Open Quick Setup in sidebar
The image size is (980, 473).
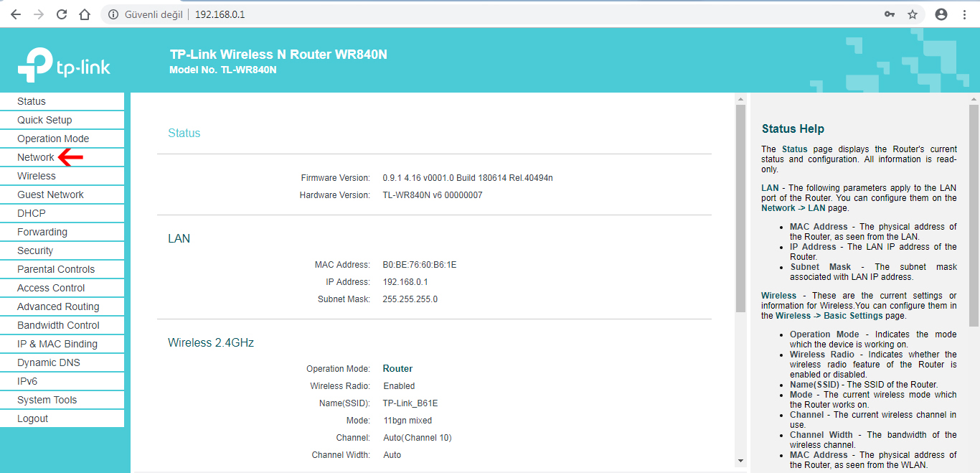(62, 120)
